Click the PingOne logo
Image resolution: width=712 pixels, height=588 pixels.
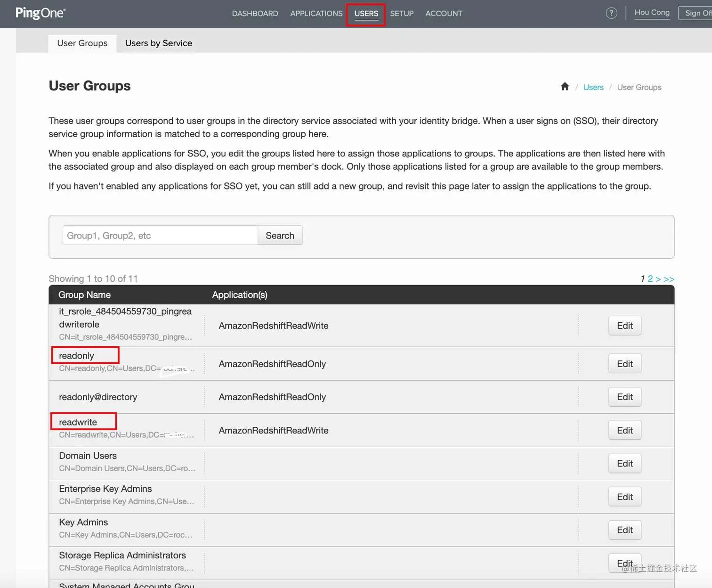tap(40, 13)
